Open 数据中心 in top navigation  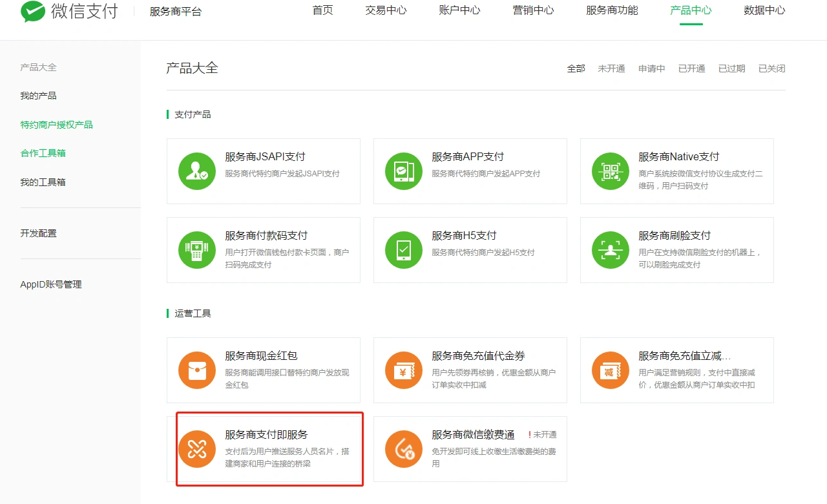tap(764, 10)
